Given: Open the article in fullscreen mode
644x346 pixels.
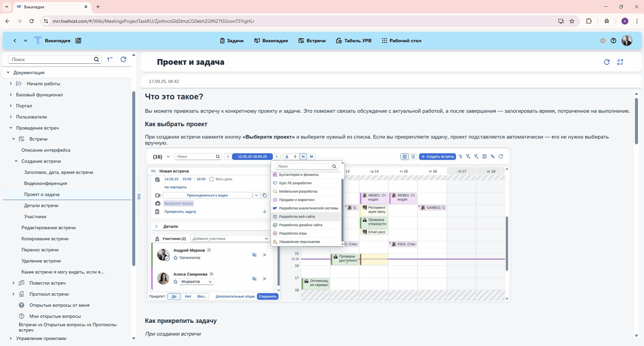Looking at the screenshot, I should point(620,62).
